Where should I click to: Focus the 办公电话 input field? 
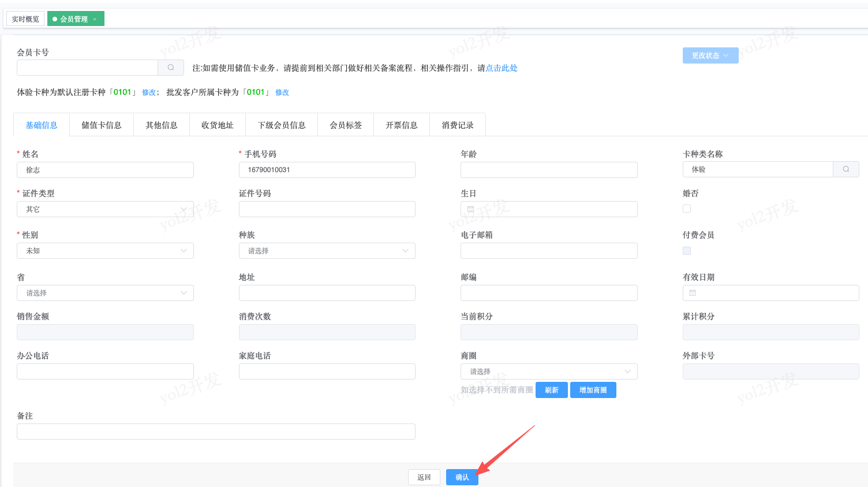coord(105,371)
